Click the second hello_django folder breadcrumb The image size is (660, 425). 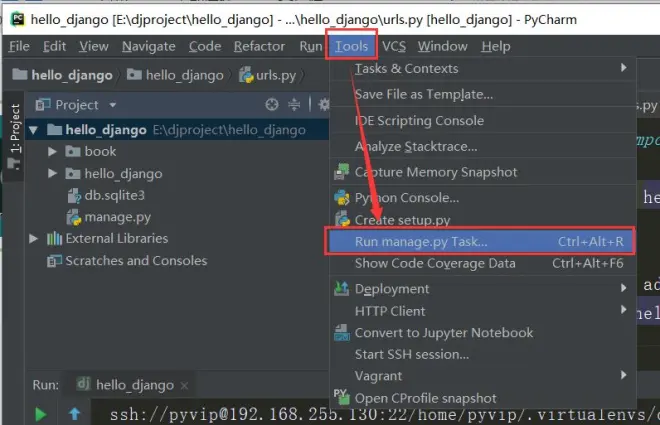point(175,75)
